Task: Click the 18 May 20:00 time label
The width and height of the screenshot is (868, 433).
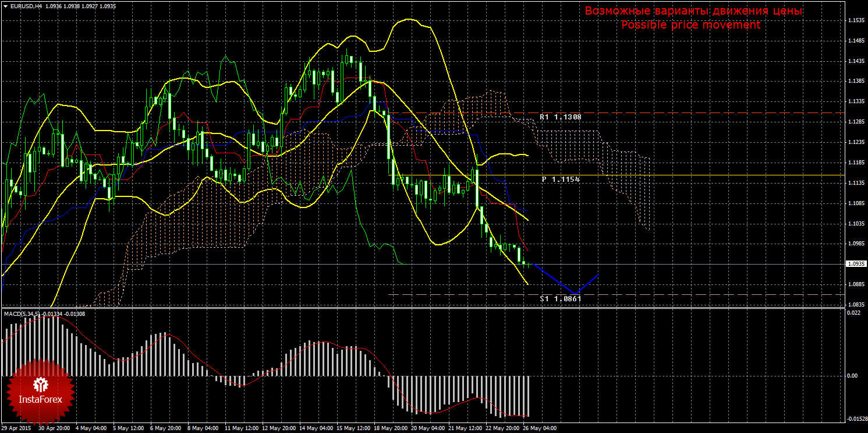Action: tap(389, 428)
